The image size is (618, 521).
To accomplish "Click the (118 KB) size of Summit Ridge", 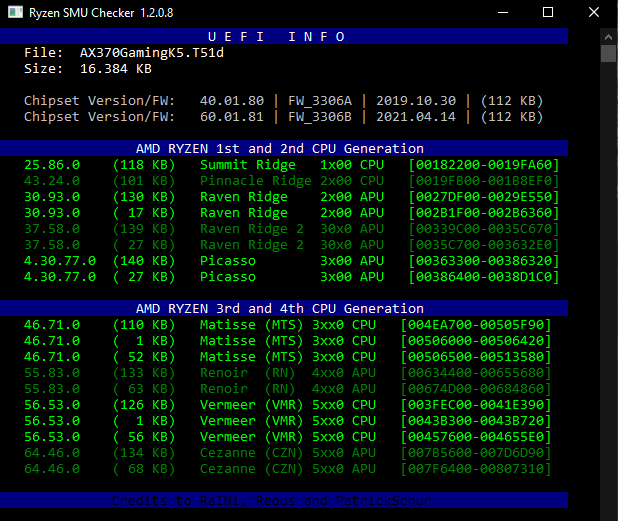I will tap(144, 165).
